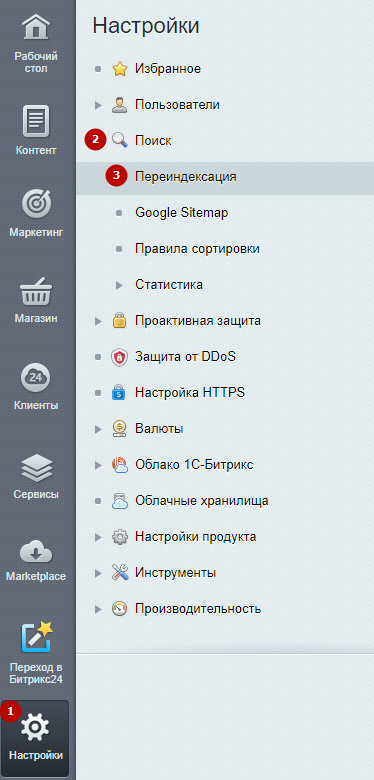Screen dimensions: 374x780
Task: Click the Облако 1С-Битрикс label
Action: click(x=194, y=465)
